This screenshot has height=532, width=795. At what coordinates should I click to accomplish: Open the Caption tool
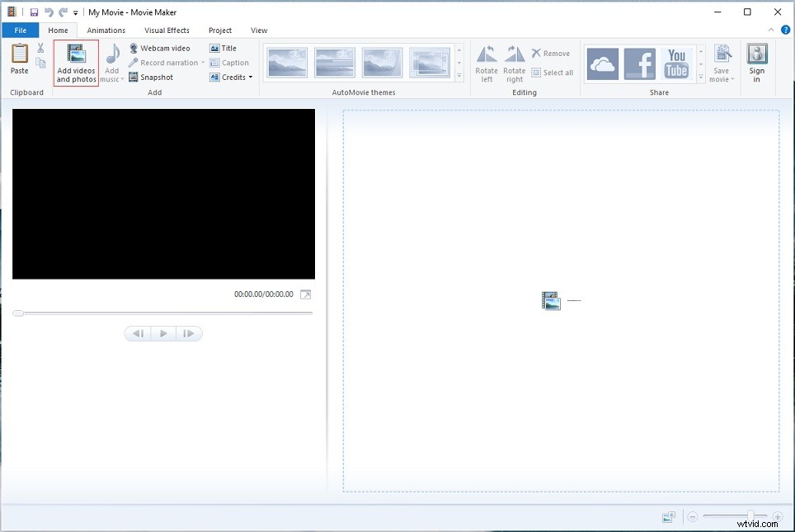pos(229,62)
